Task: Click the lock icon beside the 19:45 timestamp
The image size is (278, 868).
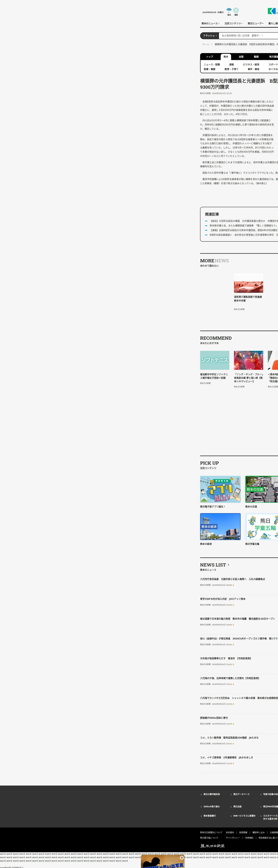Action: click(x=233, y=704)
